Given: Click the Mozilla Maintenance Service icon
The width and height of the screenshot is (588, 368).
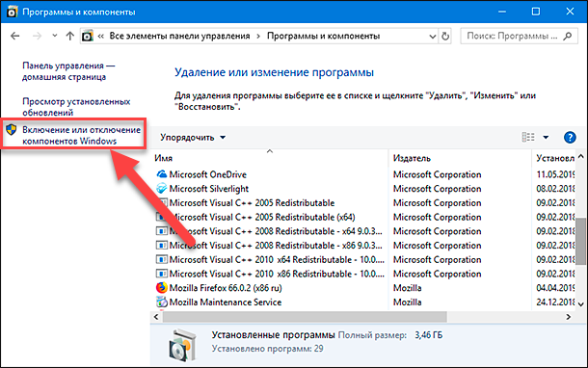Looking at the screenshot, I should pyautogui.click(x=162, y=302).
